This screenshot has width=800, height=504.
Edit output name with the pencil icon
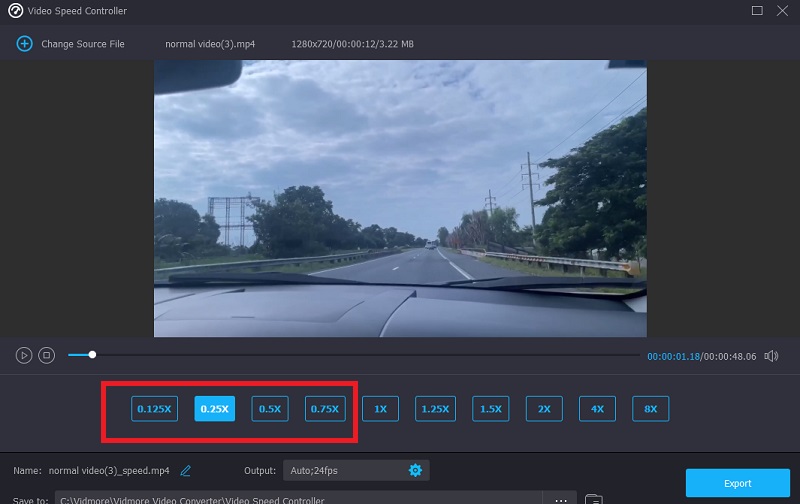pos(186,470)
